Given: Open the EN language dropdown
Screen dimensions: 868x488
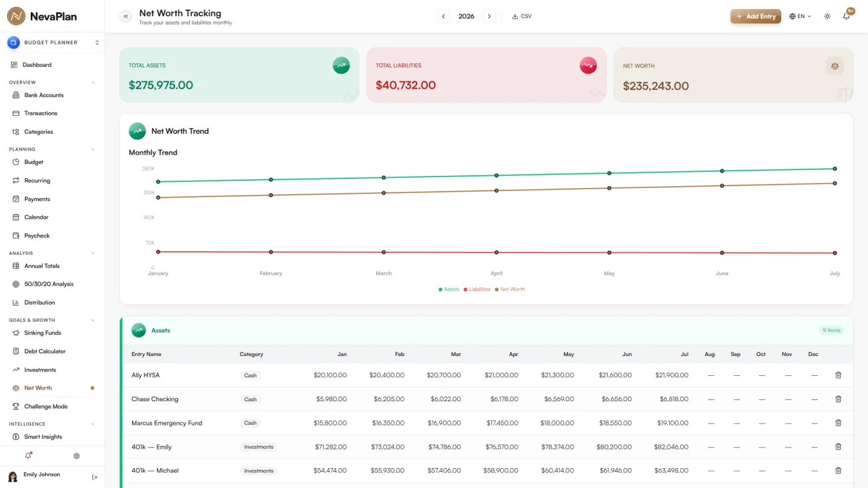Looking at the screenshot, I should click(800, 16).
